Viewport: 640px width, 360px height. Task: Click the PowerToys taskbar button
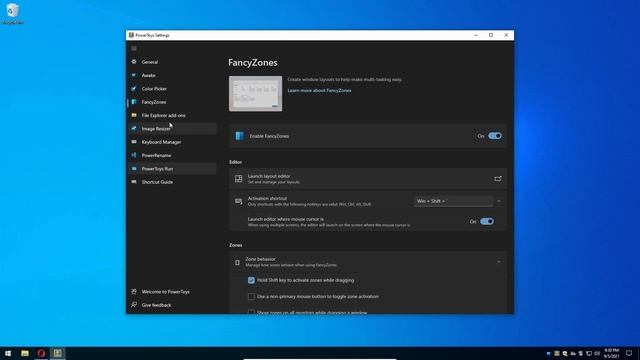click(x=58, y=353)
